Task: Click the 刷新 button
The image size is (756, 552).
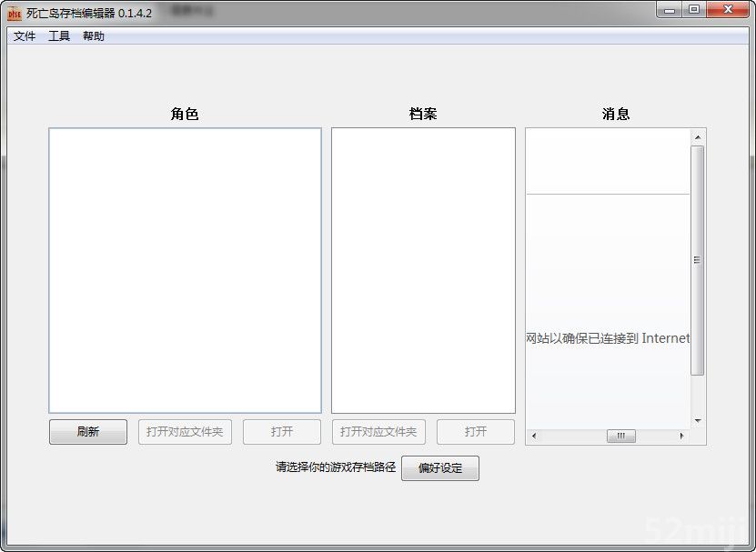Action: point(88,432)
